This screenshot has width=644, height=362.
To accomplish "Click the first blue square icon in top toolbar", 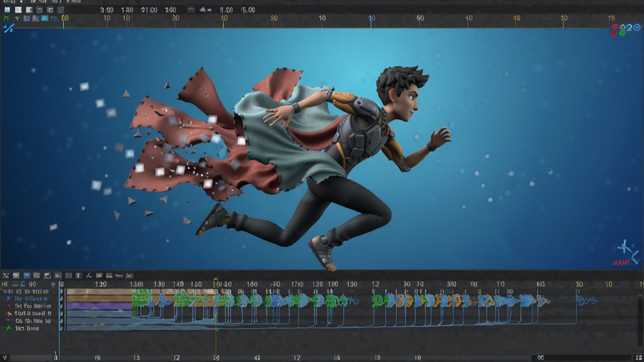I will tap(8, 9).
